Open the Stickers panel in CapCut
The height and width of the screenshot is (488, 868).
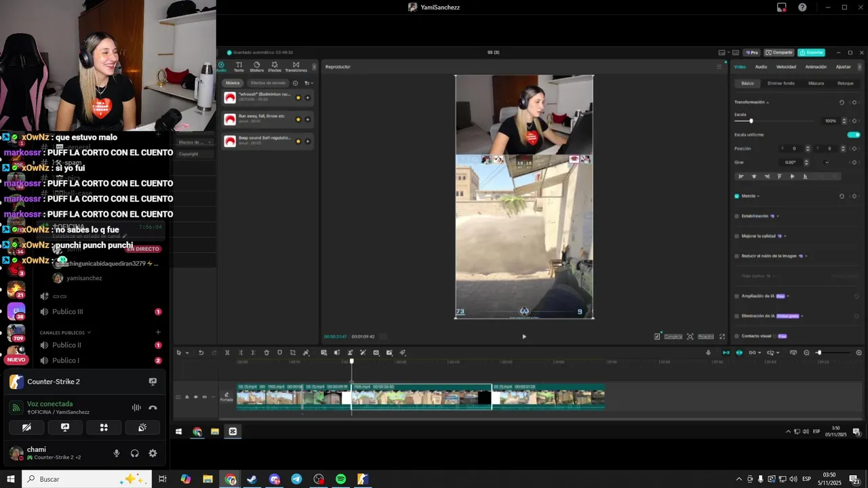point(256,66)
